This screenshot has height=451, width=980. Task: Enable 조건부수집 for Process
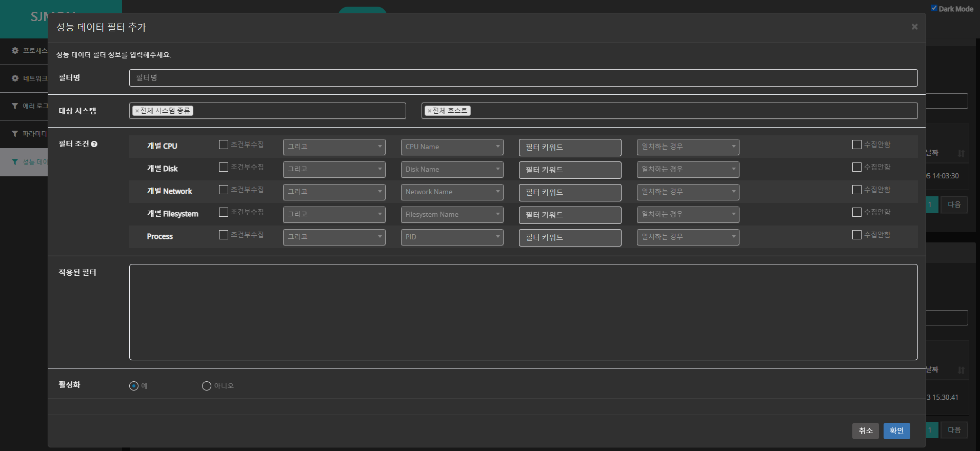pos(224,235)
